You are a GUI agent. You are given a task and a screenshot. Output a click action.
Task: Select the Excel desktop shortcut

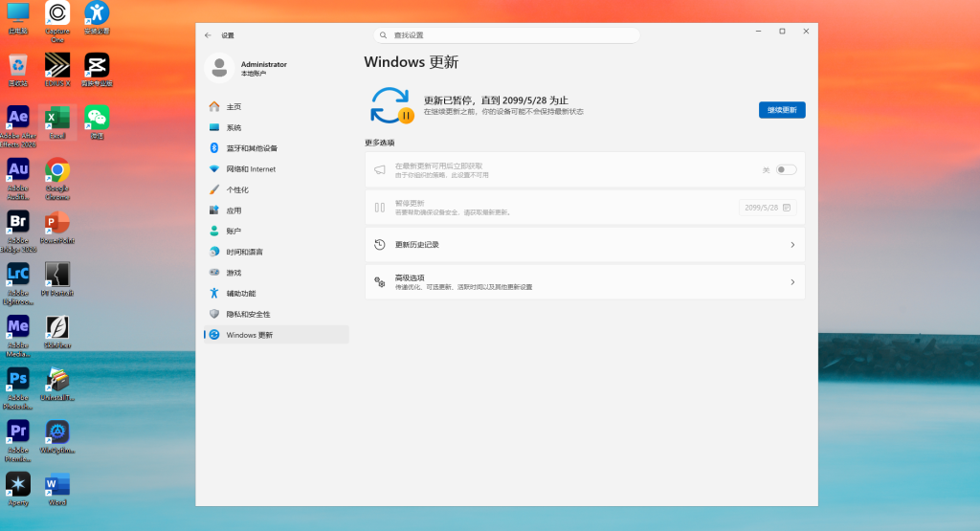pos(56,122)
